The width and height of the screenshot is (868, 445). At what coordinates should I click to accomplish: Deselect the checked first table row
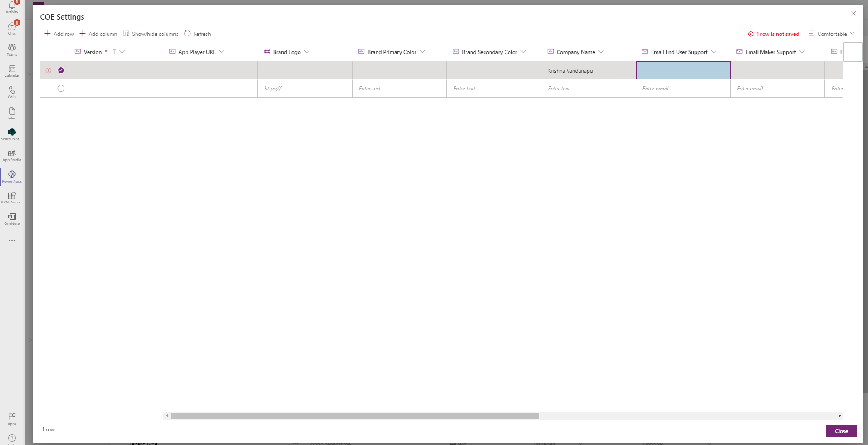tap(61, 70)
